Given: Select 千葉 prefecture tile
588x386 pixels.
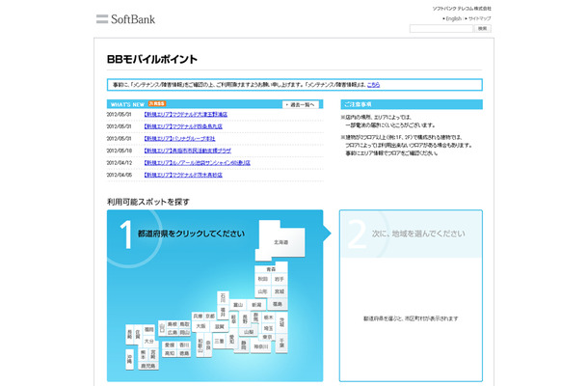Looking at the screenshot, I should pos(281,343).
